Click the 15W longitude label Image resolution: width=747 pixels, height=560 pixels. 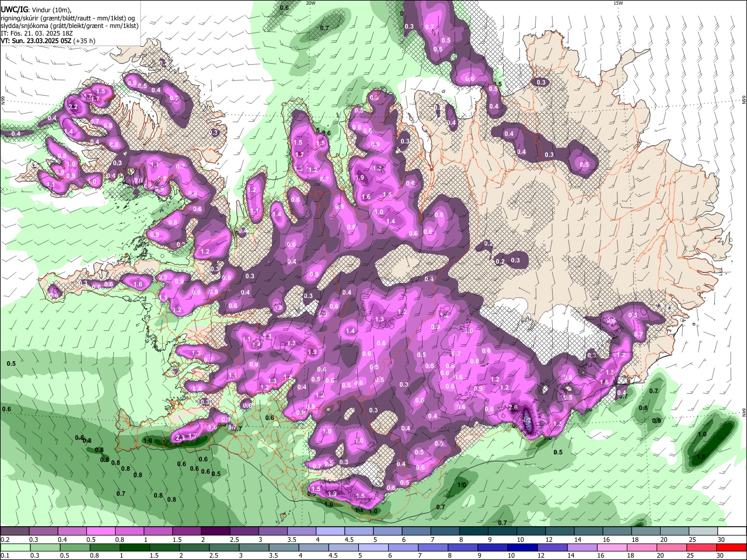pyautogui.click(x=618, y=3)
